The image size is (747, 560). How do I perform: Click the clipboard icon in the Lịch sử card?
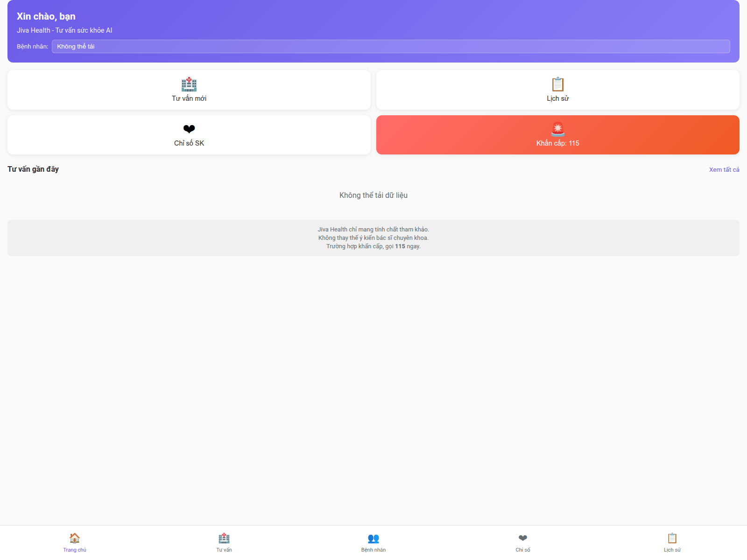click(x=558, y=84)
